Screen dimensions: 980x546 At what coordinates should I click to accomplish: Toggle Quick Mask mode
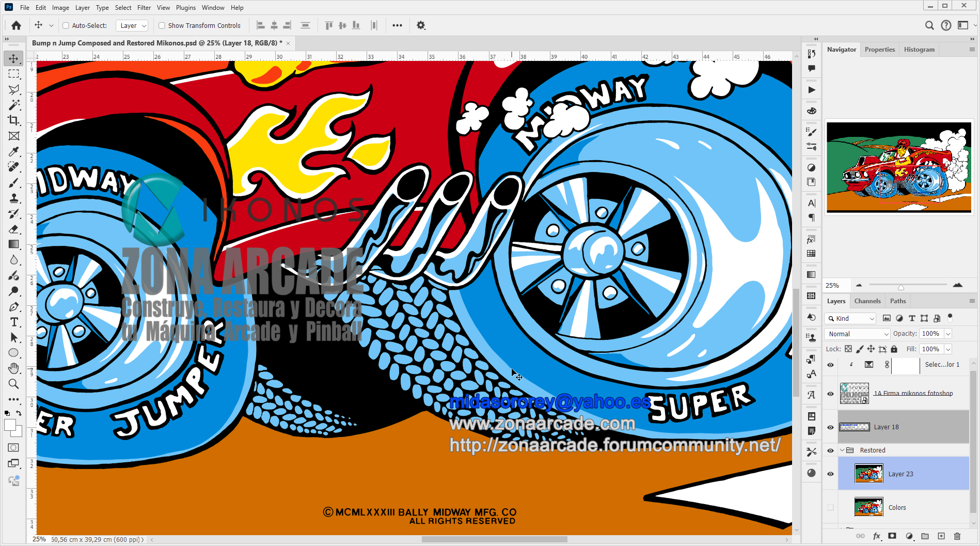[14, 448]
